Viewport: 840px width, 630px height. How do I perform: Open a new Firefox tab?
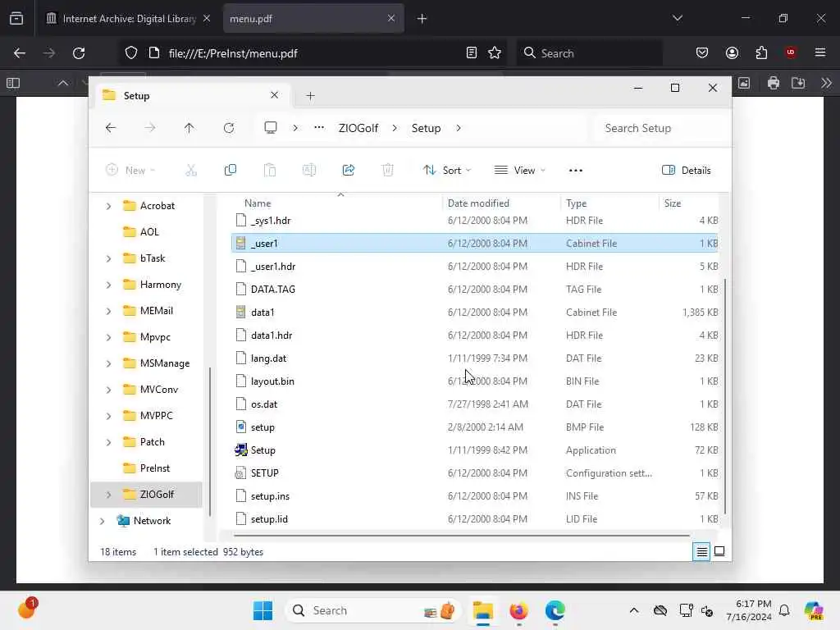422,19
